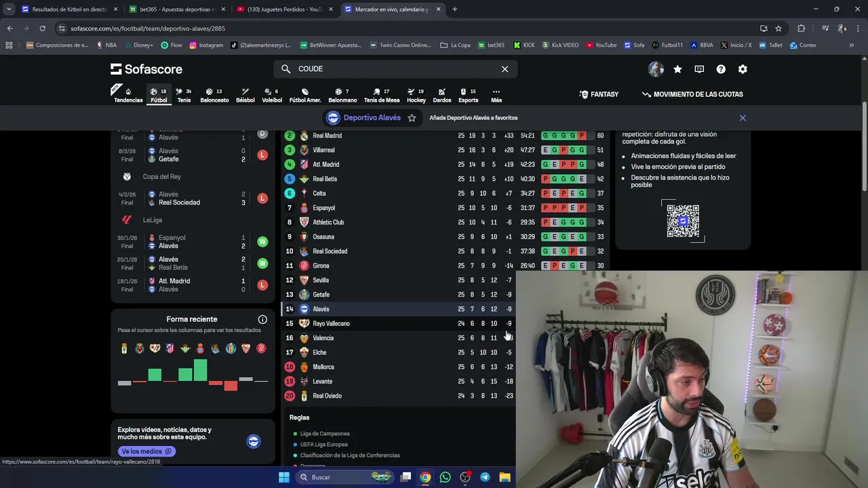Screen dimensions: 868x488
Task: Click the taskbar Buscar search box
Action: pyautogui.click(x=344, y=477)
